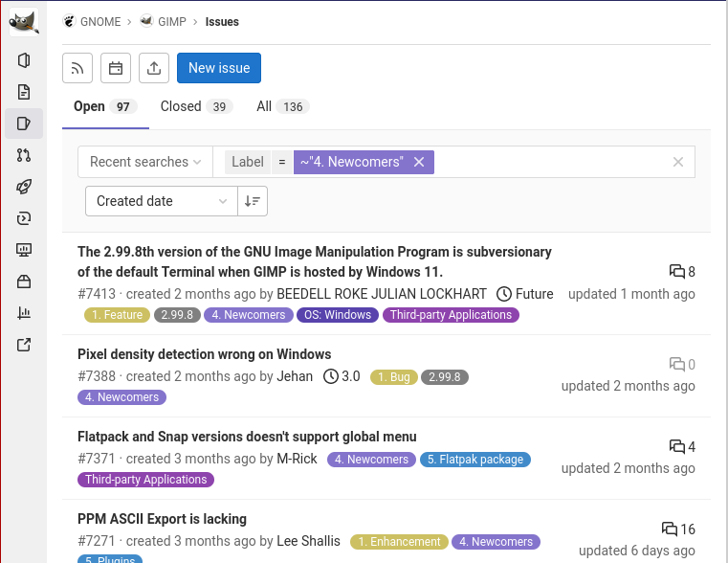Open the 3.0 milestone on issue #7388
This screenshot has height=563, width=728.
pyautogui.click(x=342, y=376)
